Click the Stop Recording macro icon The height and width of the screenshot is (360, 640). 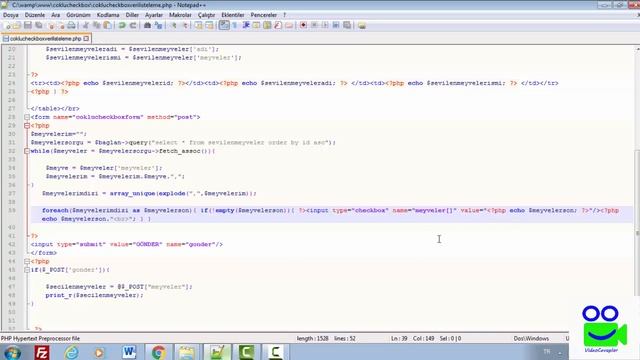point(314,25)
